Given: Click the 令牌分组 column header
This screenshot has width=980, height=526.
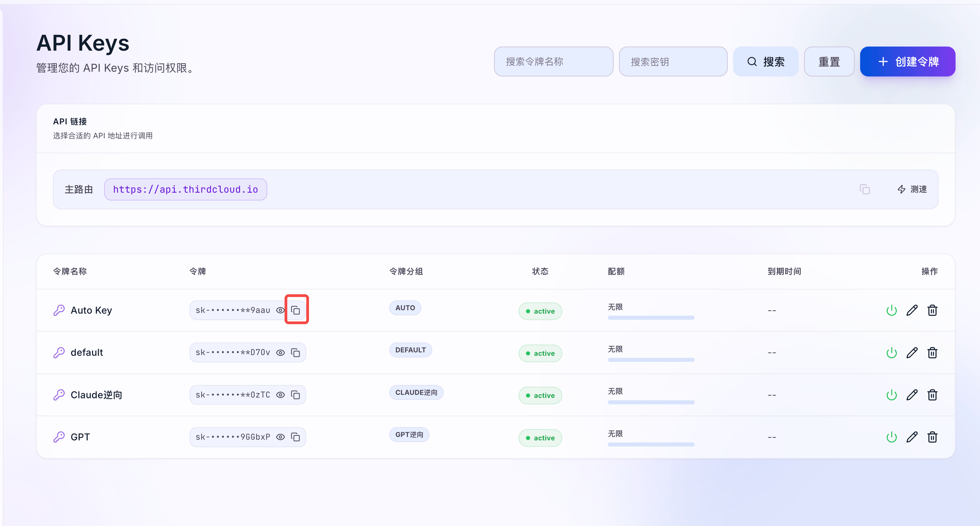Looking at the screenshot, I should [406, 271].
